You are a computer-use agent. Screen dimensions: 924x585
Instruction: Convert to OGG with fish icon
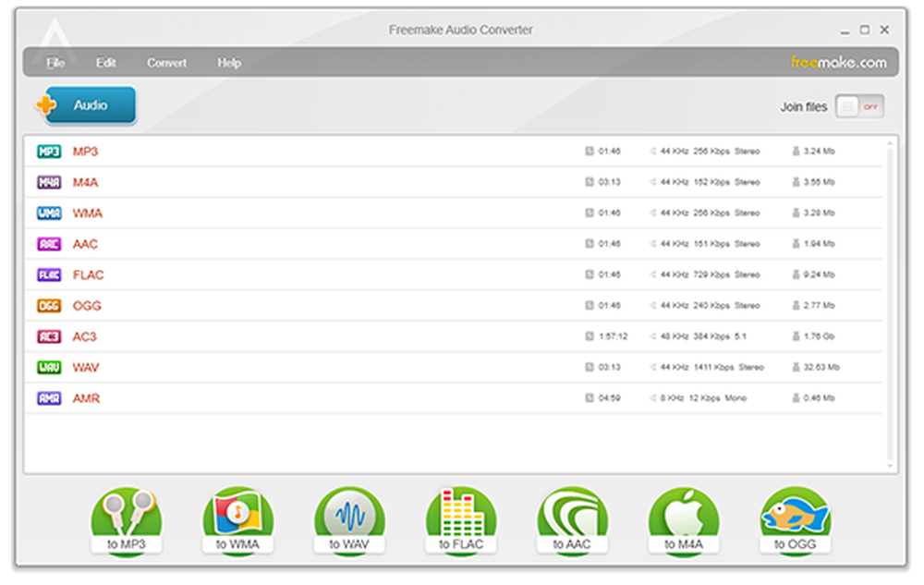click(x=795, y=521)
